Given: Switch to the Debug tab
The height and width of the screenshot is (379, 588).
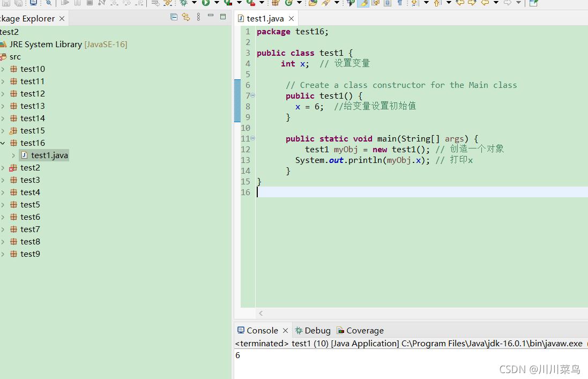Looking at the screenshot, I should [312, 330].
